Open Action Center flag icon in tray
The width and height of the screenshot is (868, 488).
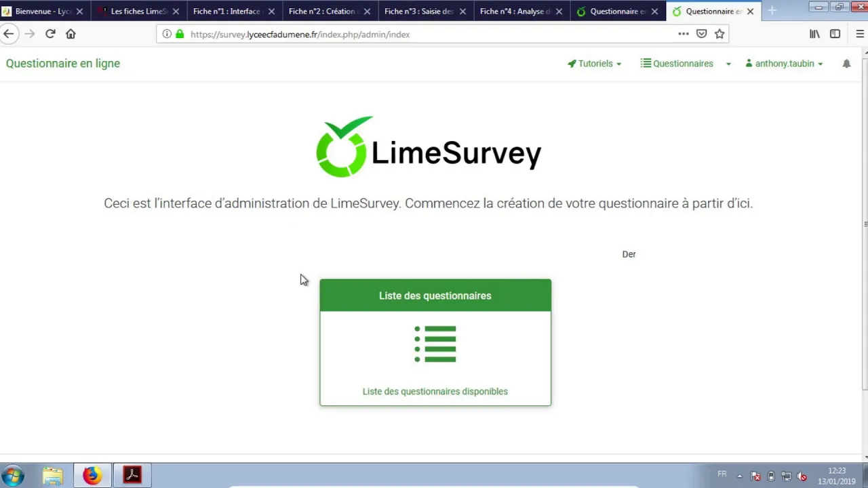(755, 476)
